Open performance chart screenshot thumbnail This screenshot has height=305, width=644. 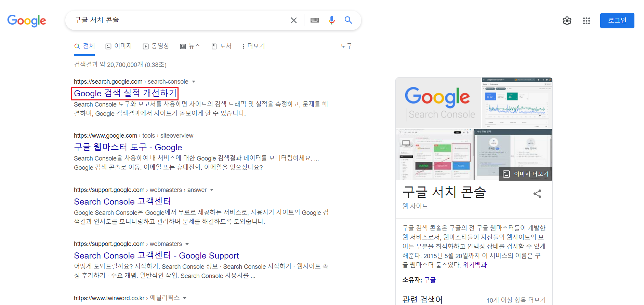click(517, 103)
